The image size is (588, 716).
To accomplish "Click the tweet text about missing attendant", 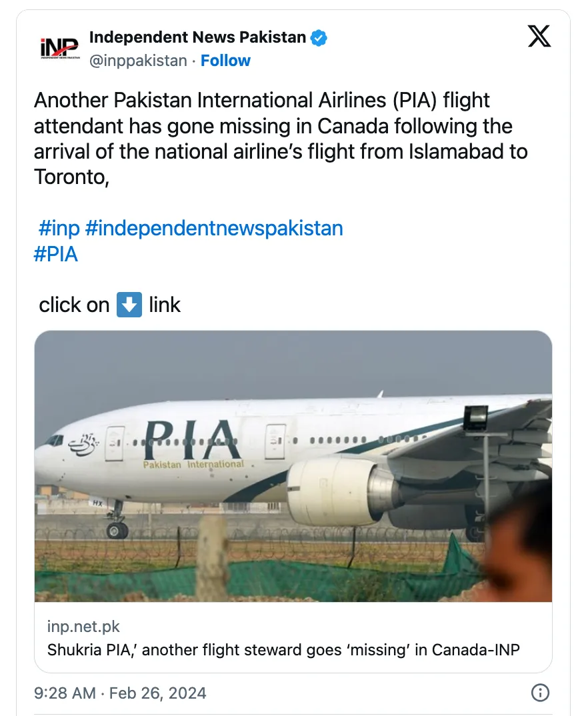I will (x=280, y=139).
